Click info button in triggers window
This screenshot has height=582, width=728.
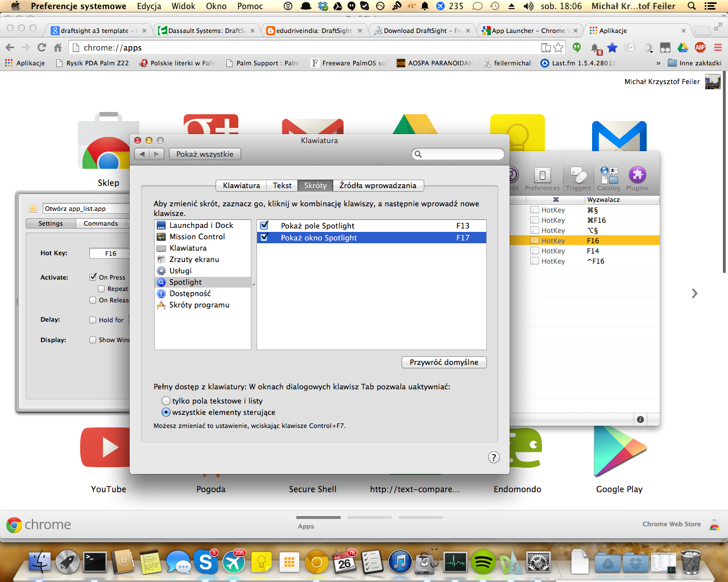click(640, 419)
